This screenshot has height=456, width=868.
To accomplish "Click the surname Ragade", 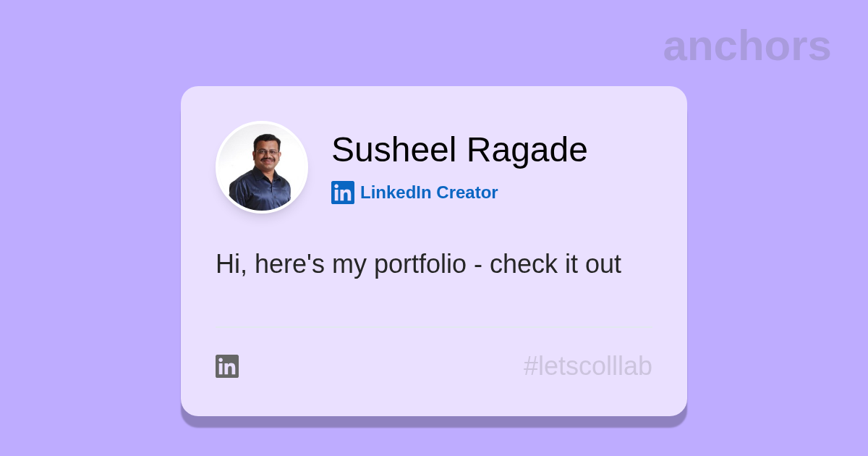I will click(527, 150).
